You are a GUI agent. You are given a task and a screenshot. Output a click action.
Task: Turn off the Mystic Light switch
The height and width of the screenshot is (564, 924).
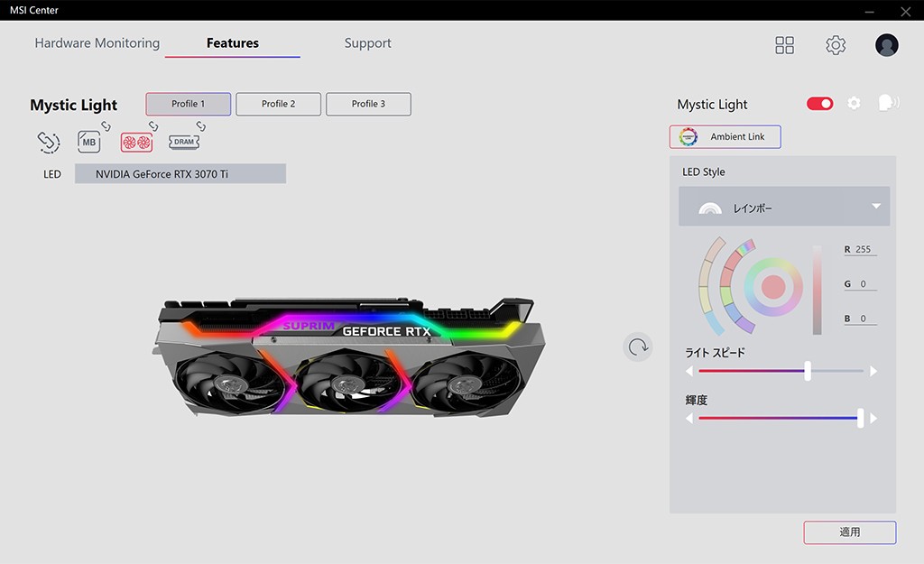[x=819, y=104]
